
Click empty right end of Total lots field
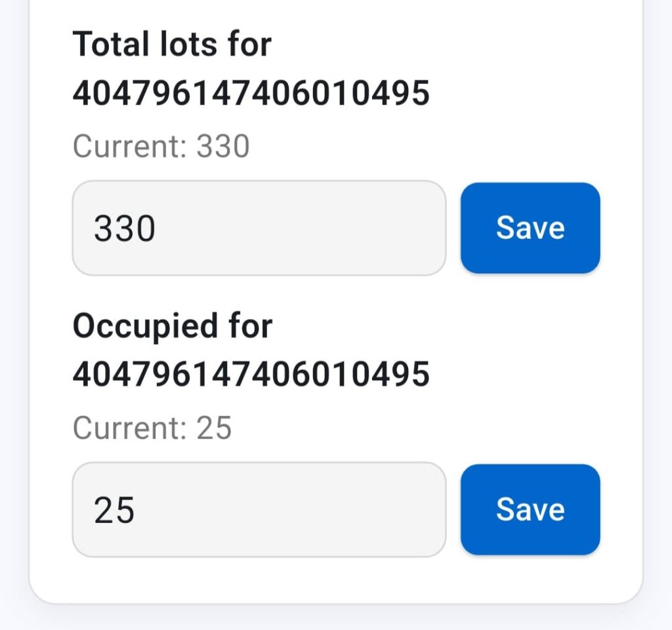pyautogui.click(x=407, y=228)
